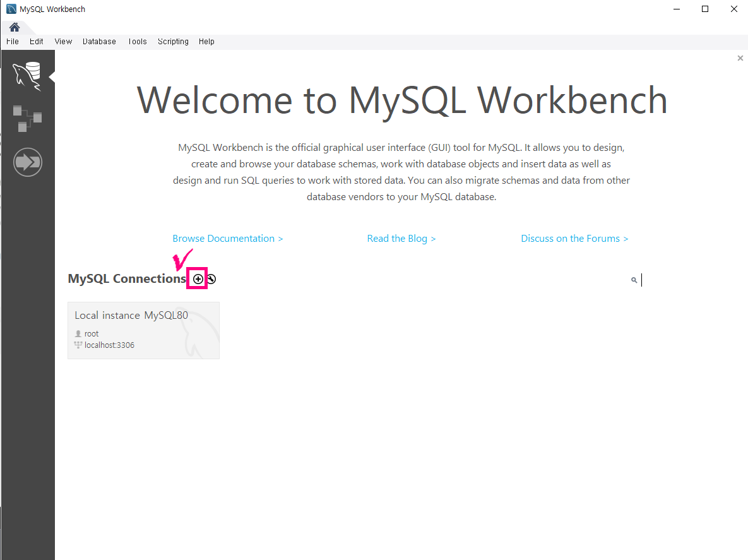Open the Database menu

[x=99, y=42]
